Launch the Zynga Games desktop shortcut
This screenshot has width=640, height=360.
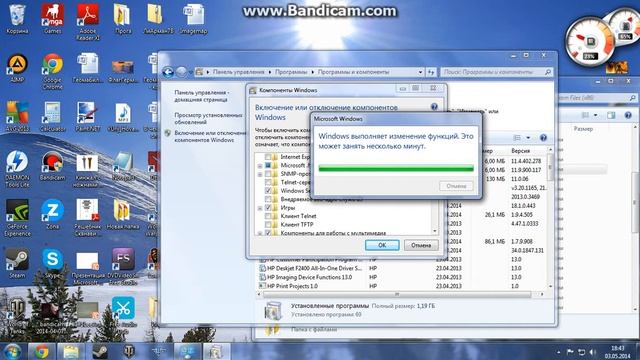(52, 19)
